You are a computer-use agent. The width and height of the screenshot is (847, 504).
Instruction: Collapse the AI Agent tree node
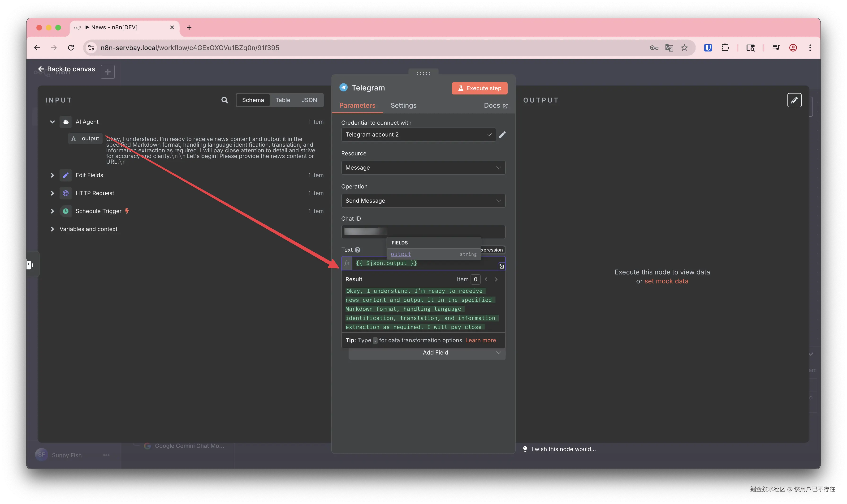click(52, 122)
